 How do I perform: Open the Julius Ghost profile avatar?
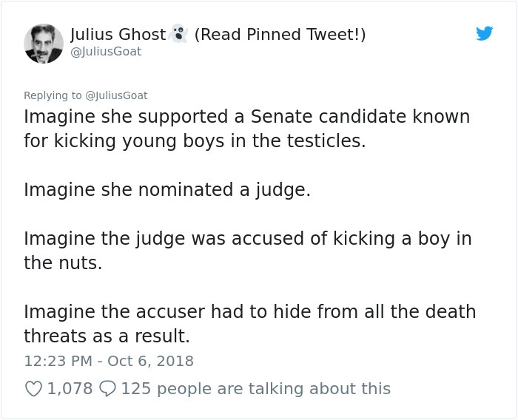pos(44,44)
